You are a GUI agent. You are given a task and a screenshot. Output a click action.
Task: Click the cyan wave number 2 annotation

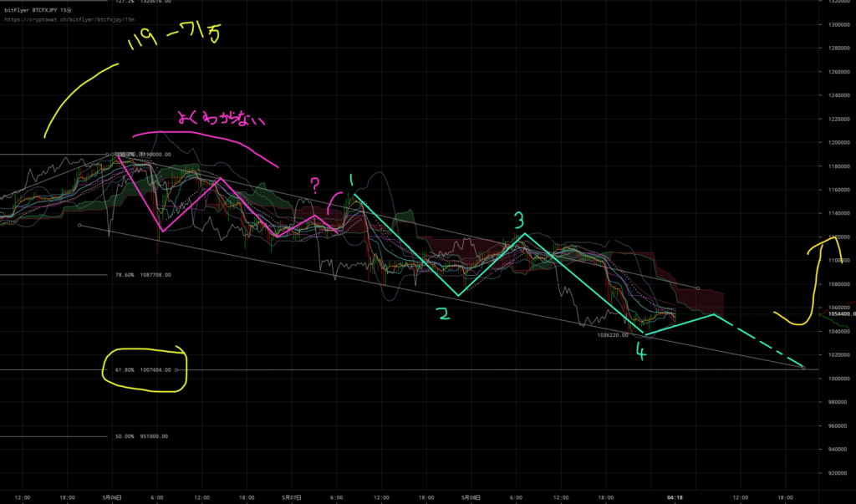443,314
